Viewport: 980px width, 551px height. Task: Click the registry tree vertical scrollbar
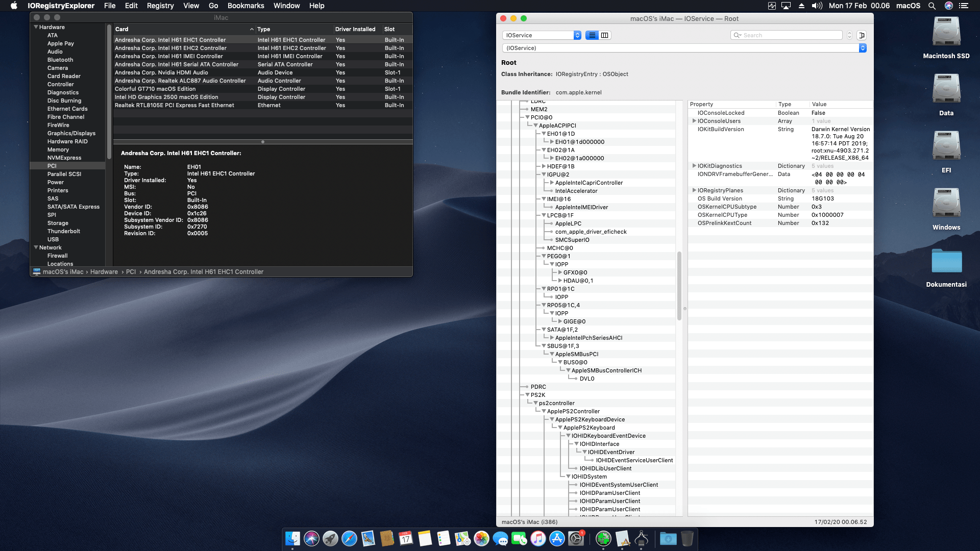[x=679, y=286]
